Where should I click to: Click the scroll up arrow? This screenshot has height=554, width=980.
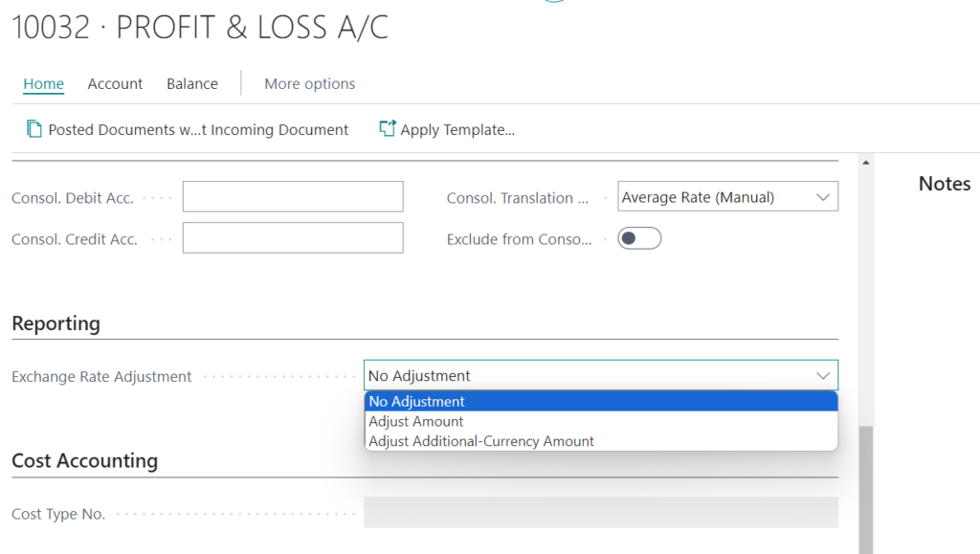[x=865, y=163]
